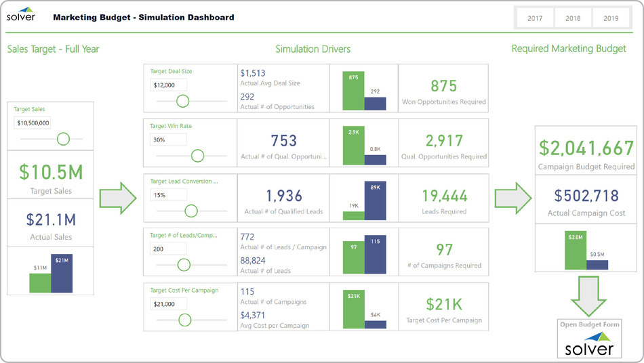The height and width of the screenshot is (363, 644).
Task: Click the Target # of Leads 200 input box
Action: pos(167,249)
